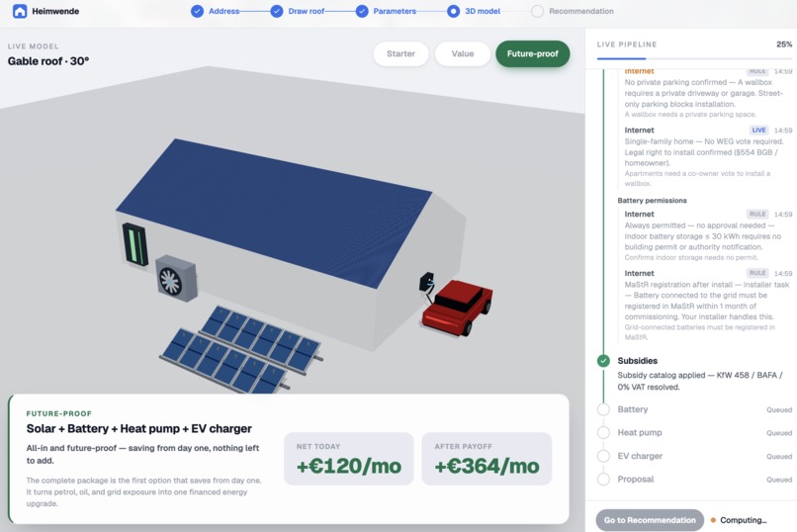Click the Battery permissions heading
Screen dimensions: 797x532
click(x=653, y=200)
